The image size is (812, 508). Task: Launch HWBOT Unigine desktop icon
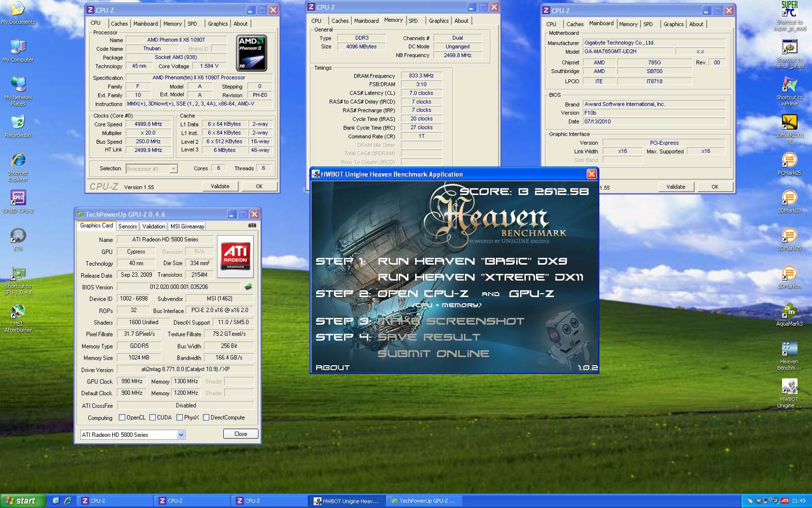coord(789,393)
